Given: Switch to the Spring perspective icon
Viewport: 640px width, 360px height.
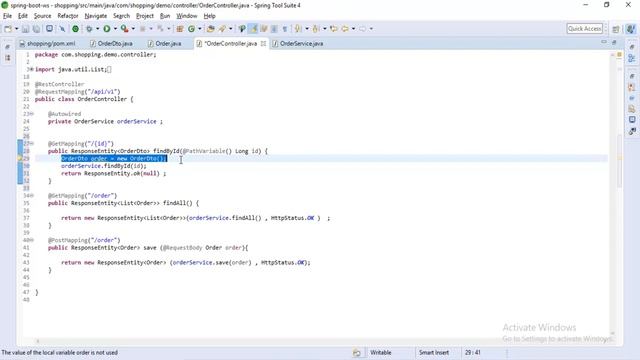Looking at the screenshot, I should (631, 29).
